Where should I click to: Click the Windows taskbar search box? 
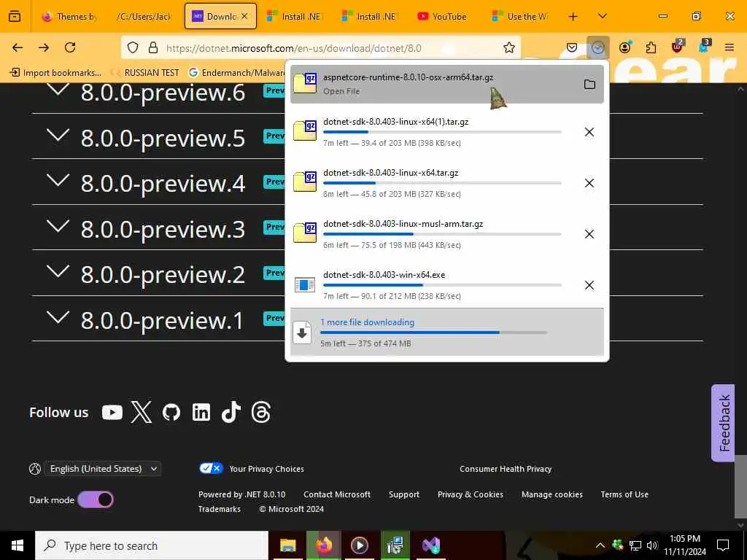point(152,545)
